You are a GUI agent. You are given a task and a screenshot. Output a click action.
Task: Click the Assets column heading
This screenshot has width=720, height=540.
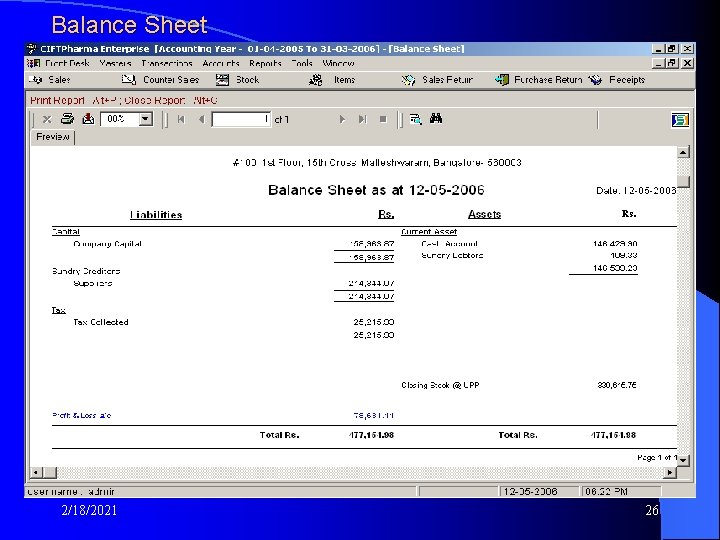tap(484, 214)
